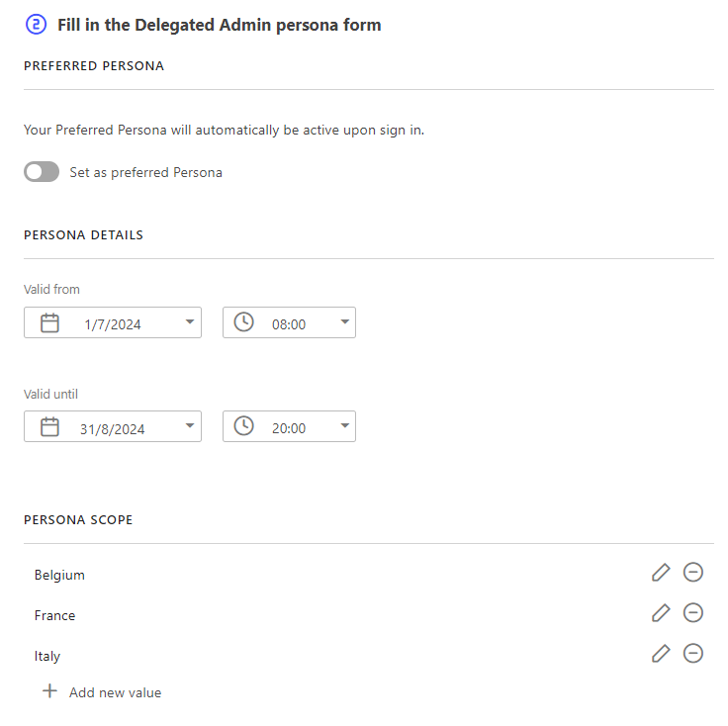Click the 1/7/2024 date field

point(113,324)
